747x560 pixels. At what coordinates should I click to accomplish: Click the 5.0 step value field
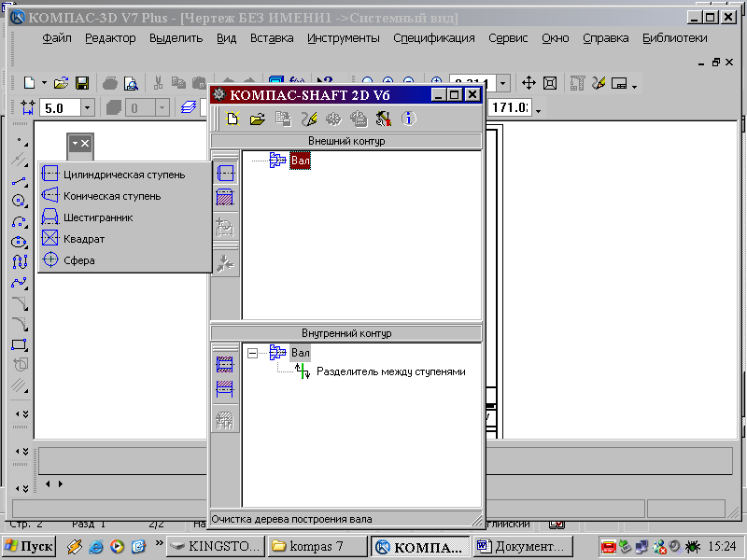[x=60, y=107]
